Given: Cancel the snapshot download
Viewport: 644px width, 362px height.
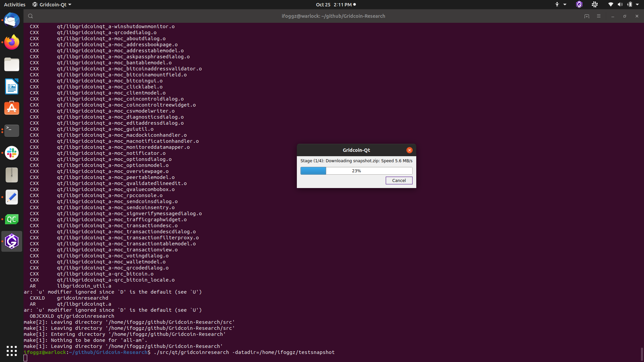Looking at the screenshot, I should 399,180.
